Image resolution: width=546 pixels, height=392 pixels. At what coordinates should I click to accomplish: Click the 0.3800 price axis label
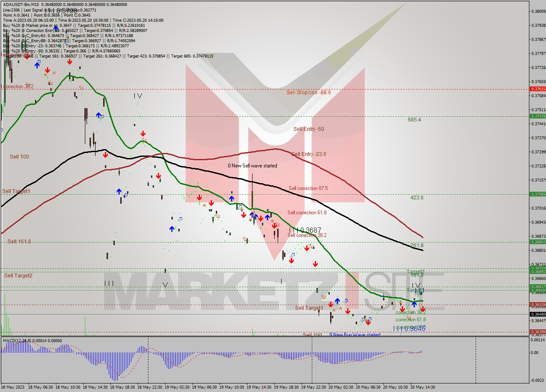(538, 12)
